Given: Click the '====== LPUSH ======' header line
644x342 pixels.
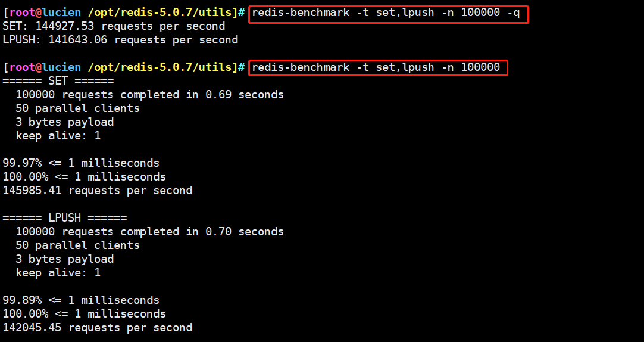Looking at the screenshot, I should coord(64,218).
